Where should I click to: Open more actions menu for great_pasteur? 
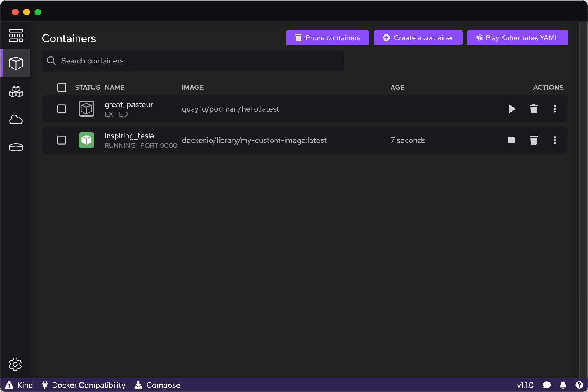point(555,109)
